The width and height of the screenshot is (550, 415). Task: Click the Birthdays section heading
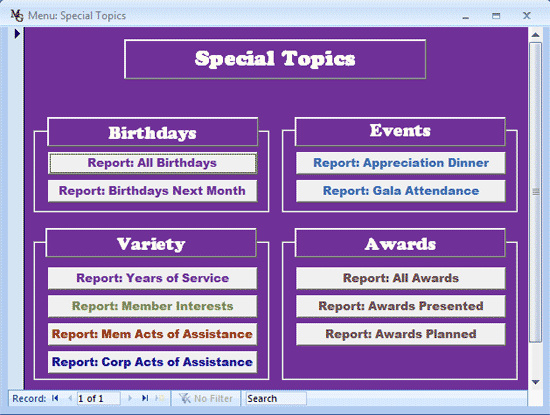pyautogui.click(x=153, y=132)
